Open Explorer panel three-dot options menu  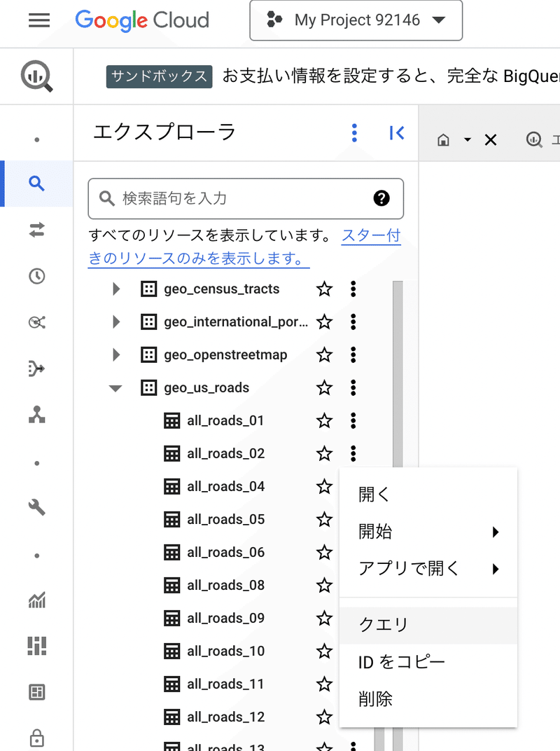(x=355, y=132)
